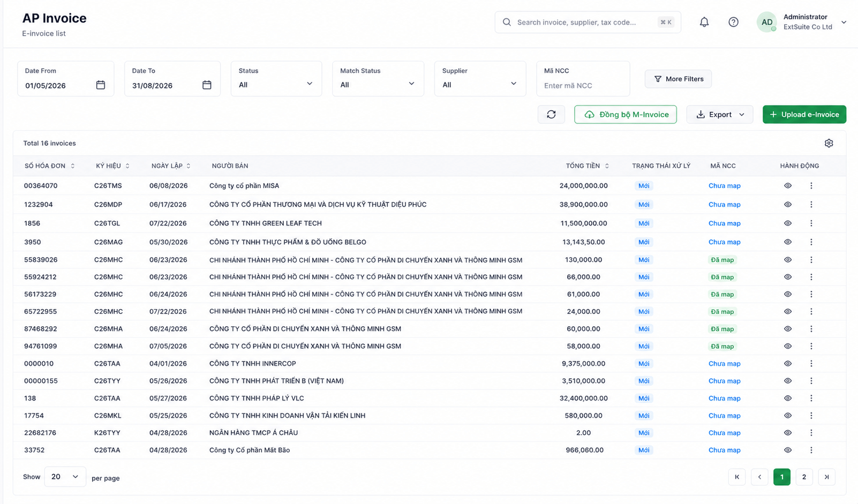858x504 pixels.
Task: View invoice 0000010 with eye icon
Action: tap(788, 364)
